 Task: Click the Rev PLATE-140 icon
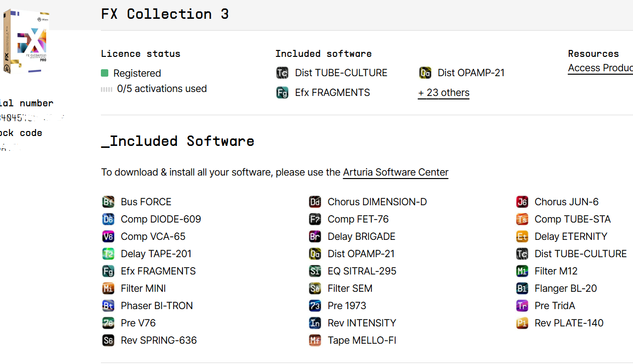click(522, 323)
